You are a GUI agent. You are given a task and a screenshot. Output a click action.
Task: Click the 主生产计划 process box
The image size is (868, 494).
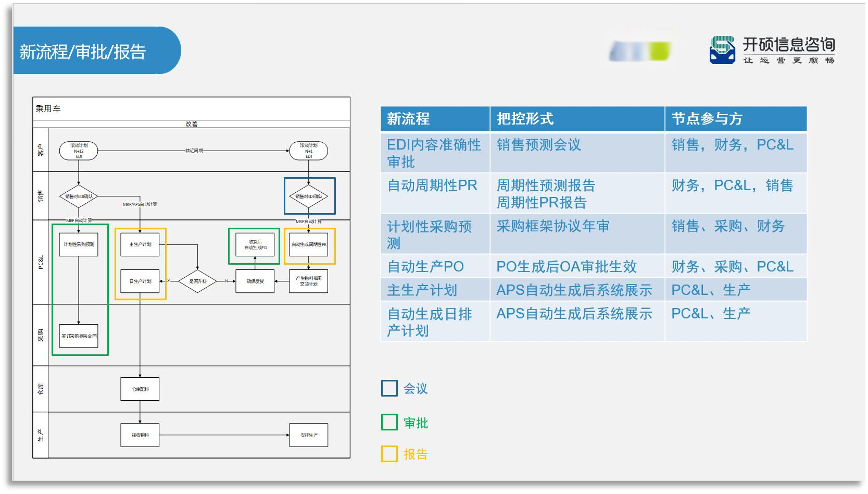140,244
